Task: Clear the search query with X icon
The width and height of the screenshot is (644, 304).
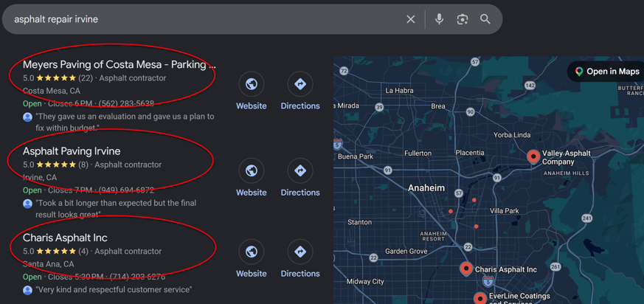Action: [x=411, y=19]
